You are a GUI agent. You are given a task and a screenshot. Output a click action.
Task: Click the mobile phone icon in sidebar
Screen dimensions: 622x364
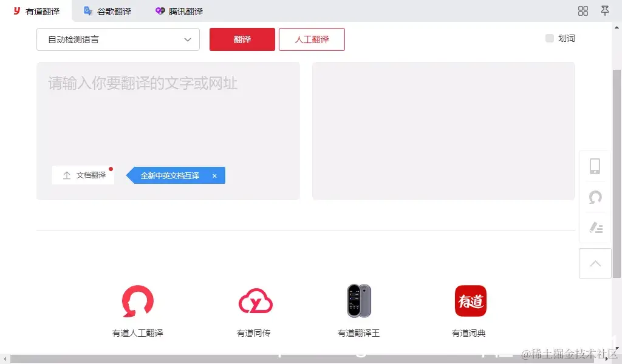coord(595,166)
